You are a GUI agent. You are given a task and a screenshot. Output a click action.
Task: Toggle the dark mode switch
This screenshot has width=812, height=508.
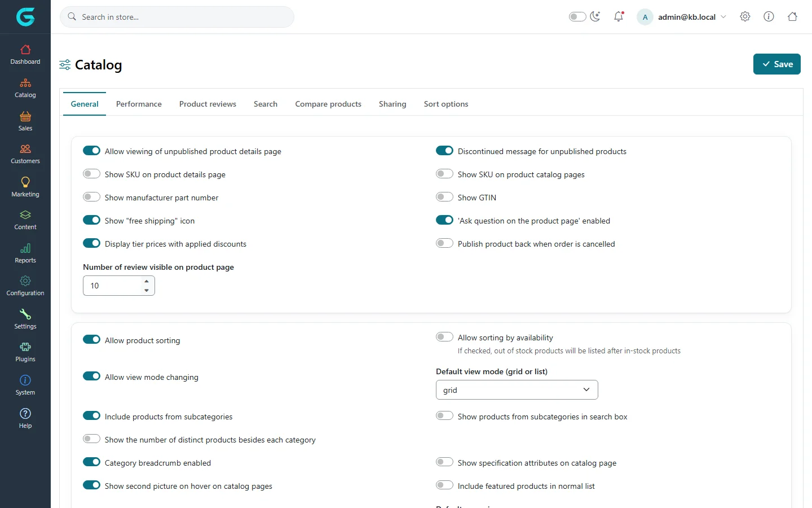[577, 17]
